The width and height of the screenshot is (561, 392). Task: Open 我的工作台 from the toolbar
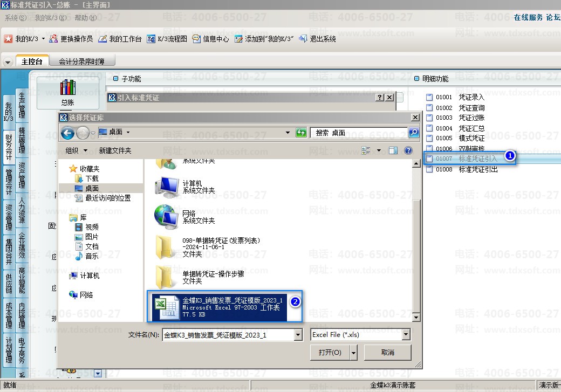(x=102, y=39)
